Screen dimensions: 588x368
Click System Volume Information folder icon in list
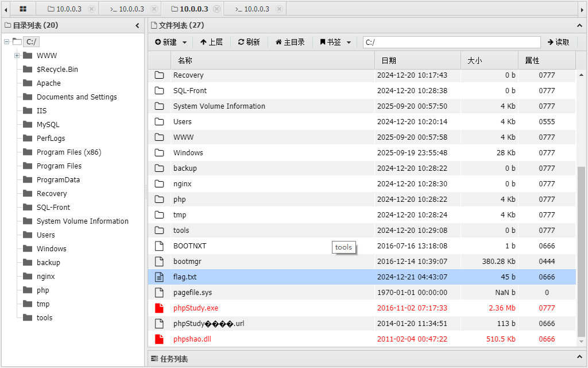[x=160, y=106]
